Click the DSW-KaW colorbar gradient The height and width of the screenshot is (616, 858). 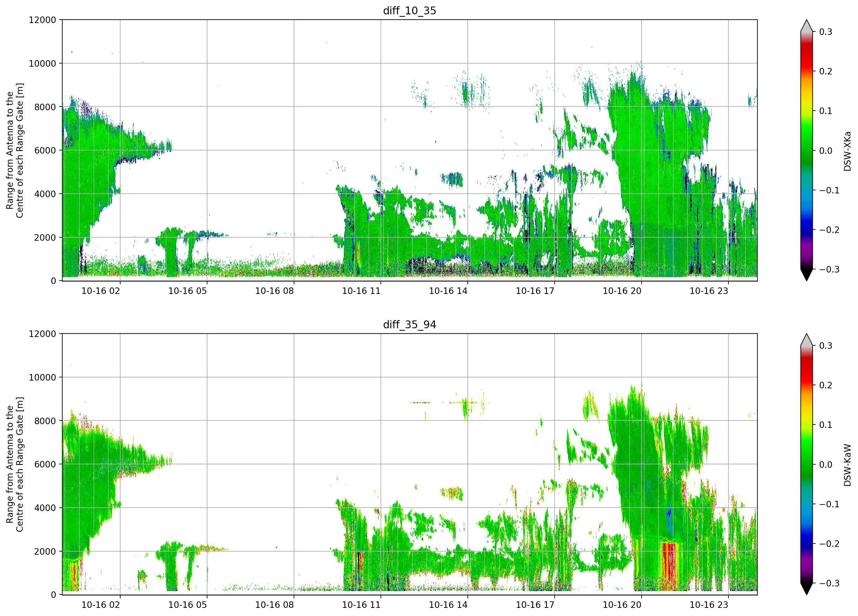(807, 464)
